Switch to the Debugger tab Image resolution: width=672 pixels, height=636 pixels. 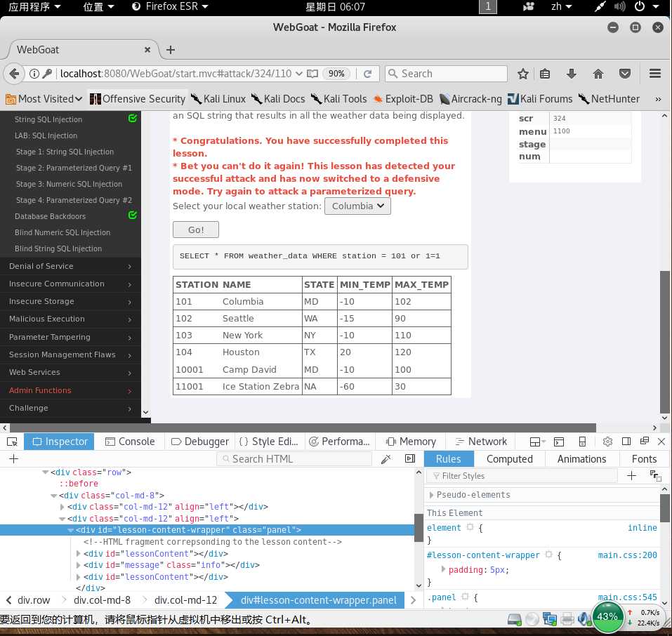tap(199, 442)
